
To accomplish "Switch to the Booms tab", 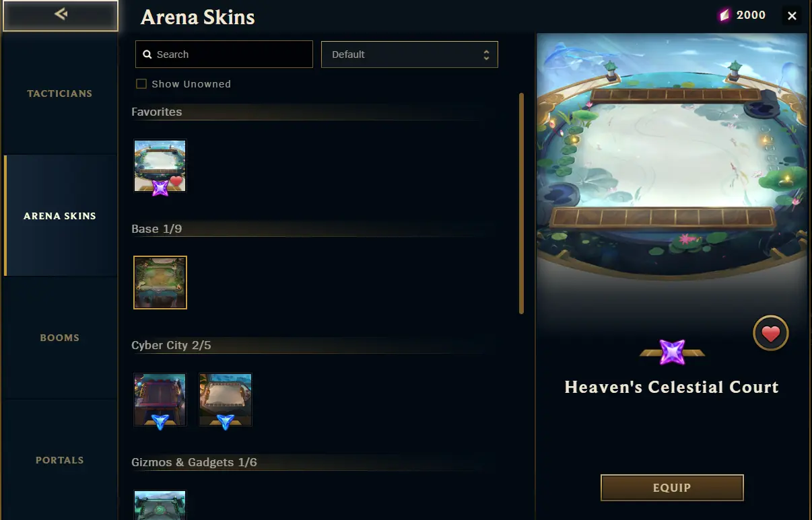I will coord(60,338).
